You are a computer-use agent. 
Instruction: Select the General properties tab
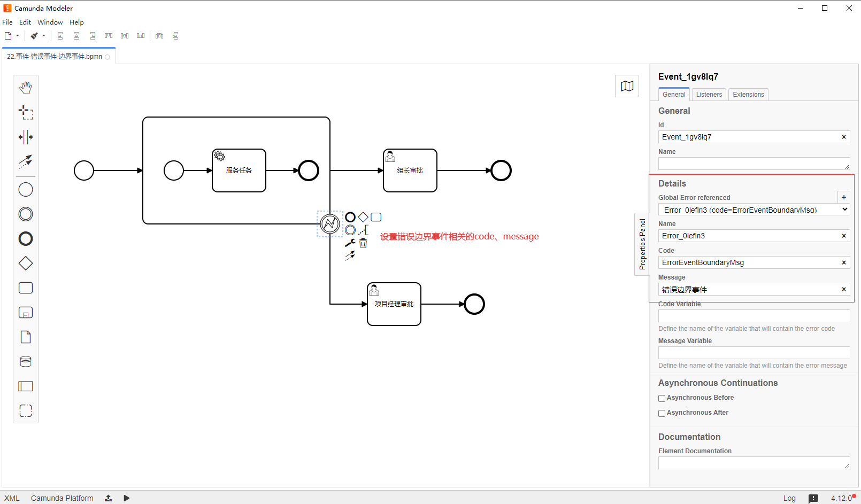[x=674, y=95]
